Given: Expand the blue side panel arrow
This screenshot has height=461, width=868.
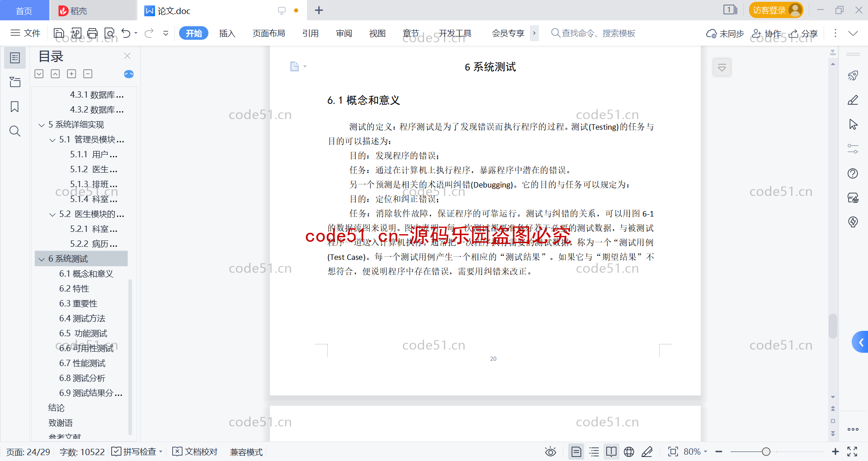Looking at the screenshot, I should coord(860,342).
